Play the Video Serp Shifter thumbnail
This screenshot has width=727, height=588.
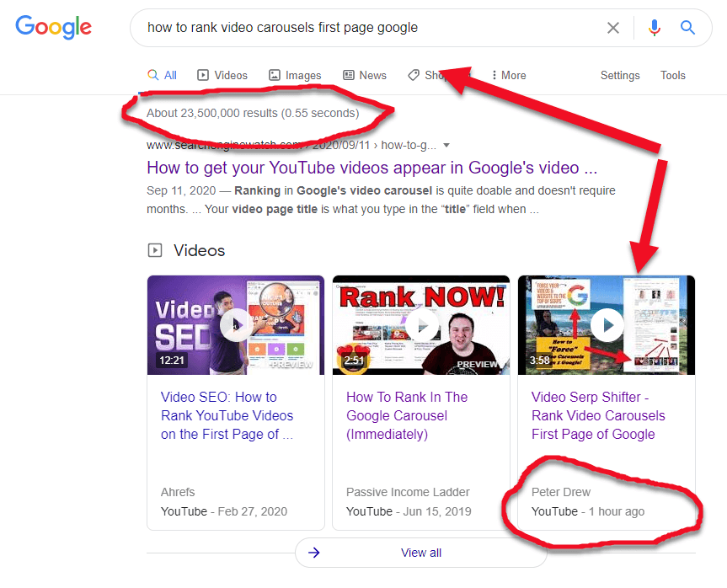pyautogui.click(x=607, y=325)
